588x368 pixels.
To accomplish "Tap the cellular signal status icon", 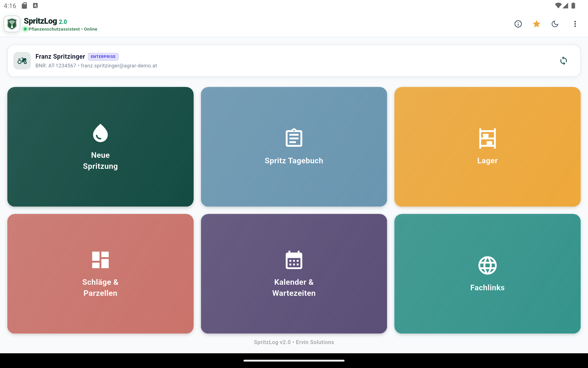I will click(x=565, y=6).
